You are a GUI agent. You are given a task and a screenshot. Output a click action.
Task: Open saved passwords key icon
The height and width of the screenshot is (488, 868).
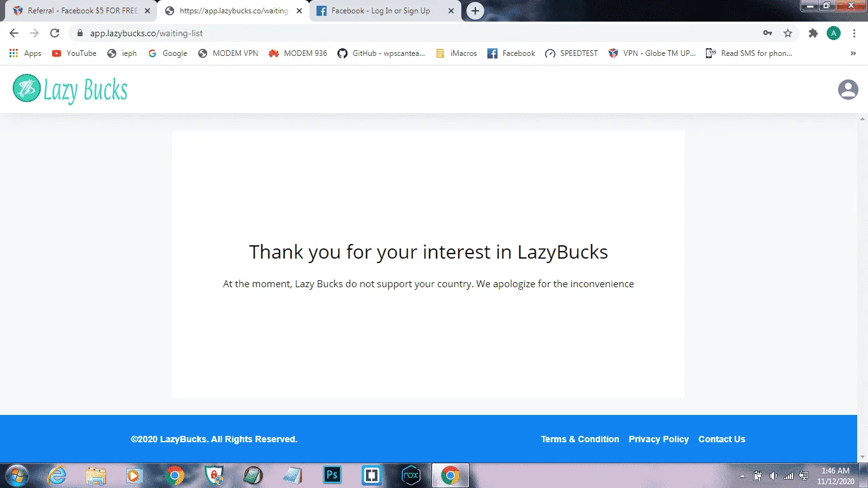point(768,33)
